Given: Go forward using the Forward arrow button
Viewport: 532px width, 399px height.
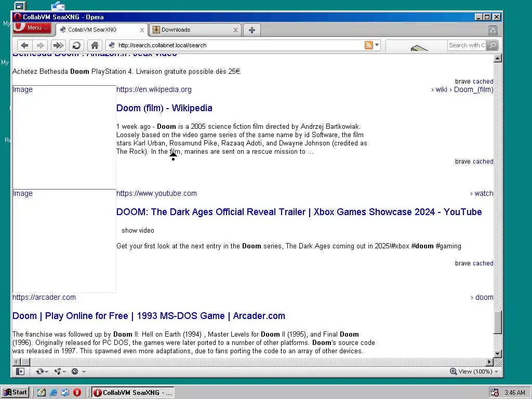Looking at the screenshot, I should pos(40,45).
